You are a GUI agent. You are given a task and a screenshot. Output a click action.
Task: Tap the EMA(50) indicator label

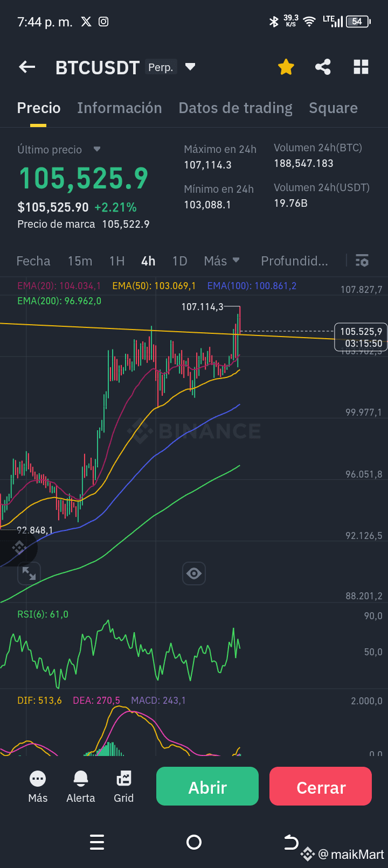[x=154, y=286]
